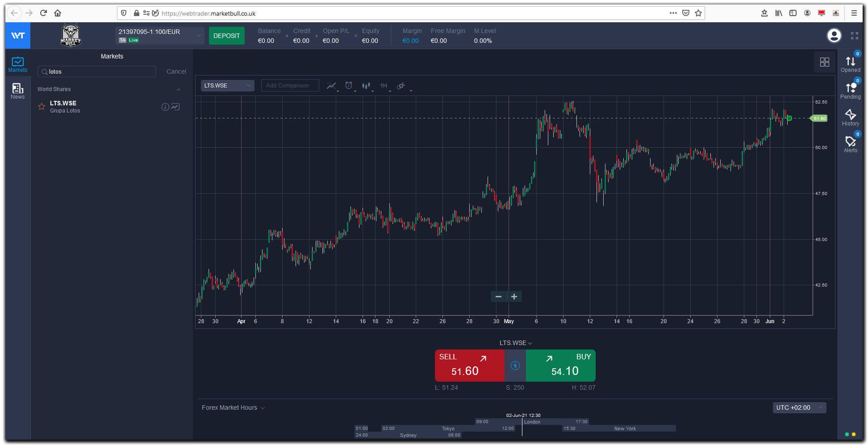
Task: Click the DEPOSIT button
Action: coord(226,36)
